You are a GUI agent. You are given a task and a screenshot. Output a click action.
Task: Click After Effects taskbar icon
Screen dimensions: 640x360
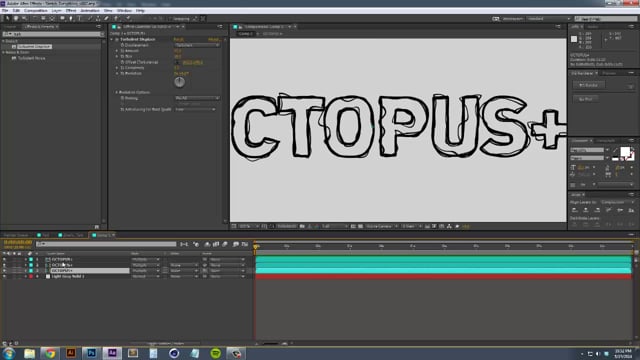[112, 353]
